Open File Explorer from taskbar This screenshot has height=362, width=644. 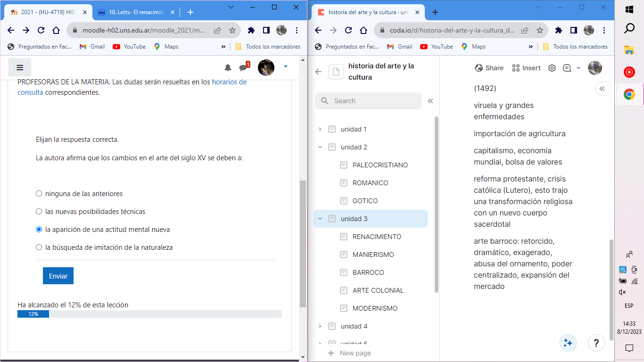(x=629, y=50)
